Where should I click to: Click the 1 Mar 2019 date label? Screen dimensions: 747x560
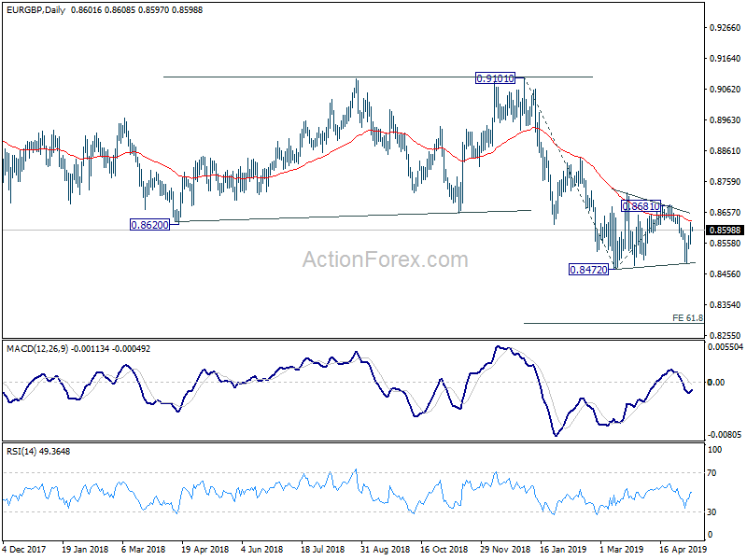click(x=622, y=549)
